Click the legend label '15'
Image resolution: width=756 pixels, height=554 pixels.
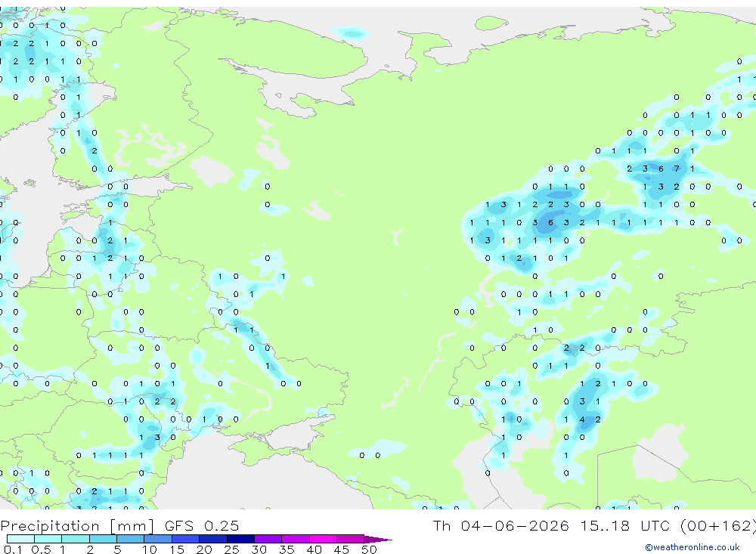pyautogui.click(x=177, y=549)
